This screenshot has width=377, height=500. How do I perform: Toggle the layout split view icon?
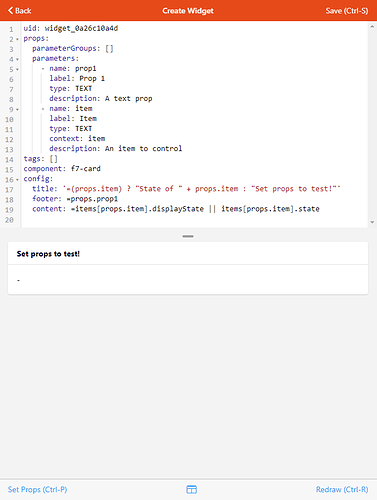click(x=191, y=489)
